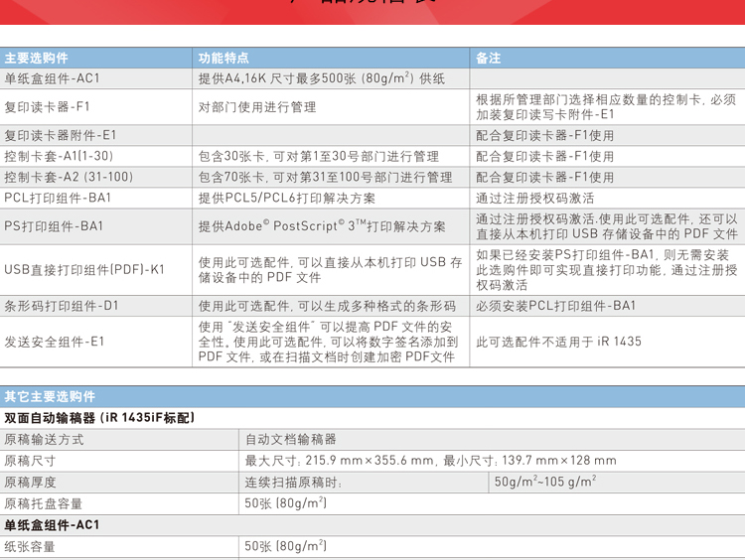Select the "原稿托盘容量" label cell
Image resolution: width=745 pixels, height=560 pixels.
click(x=44, y=503)
